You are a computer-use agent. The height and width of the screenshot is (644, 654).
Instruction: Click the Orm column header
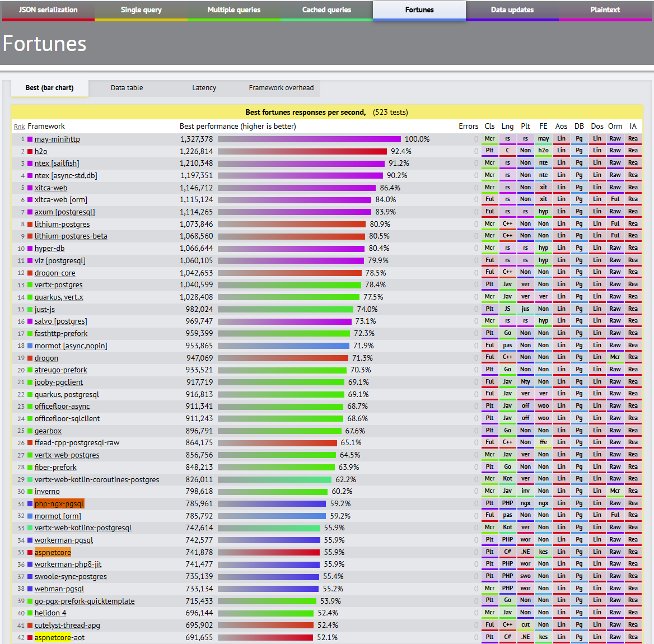click(x=615, y=127)
